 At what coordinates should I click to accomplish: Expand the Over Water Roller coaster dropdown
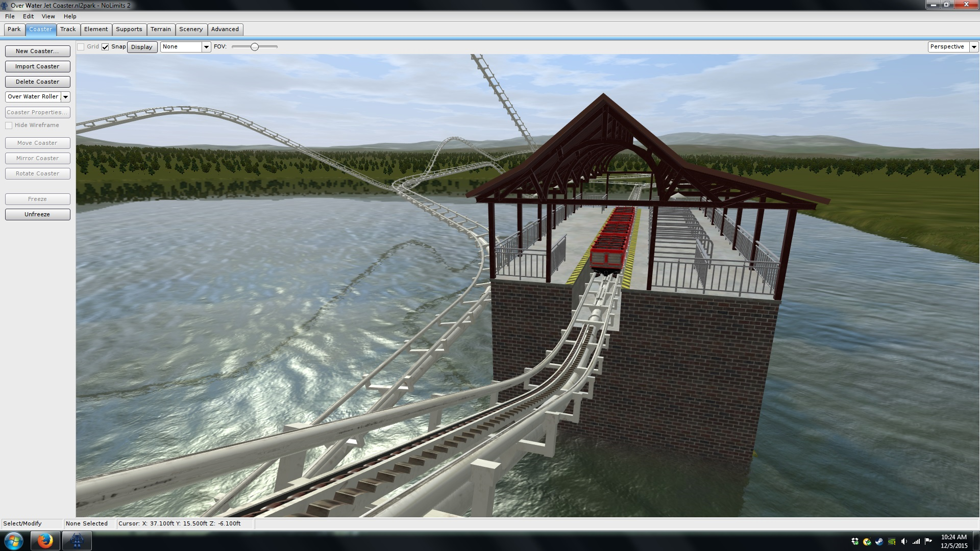(65, 97)
